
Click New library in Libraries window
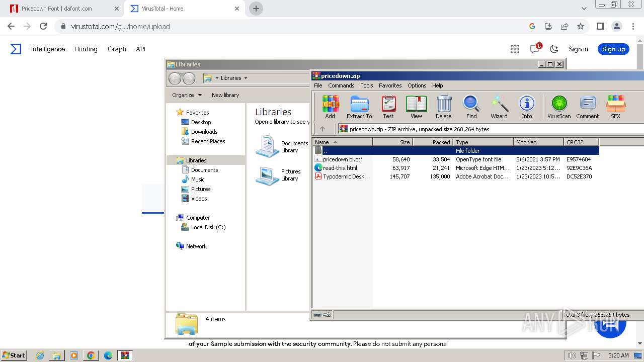point(225,95)
